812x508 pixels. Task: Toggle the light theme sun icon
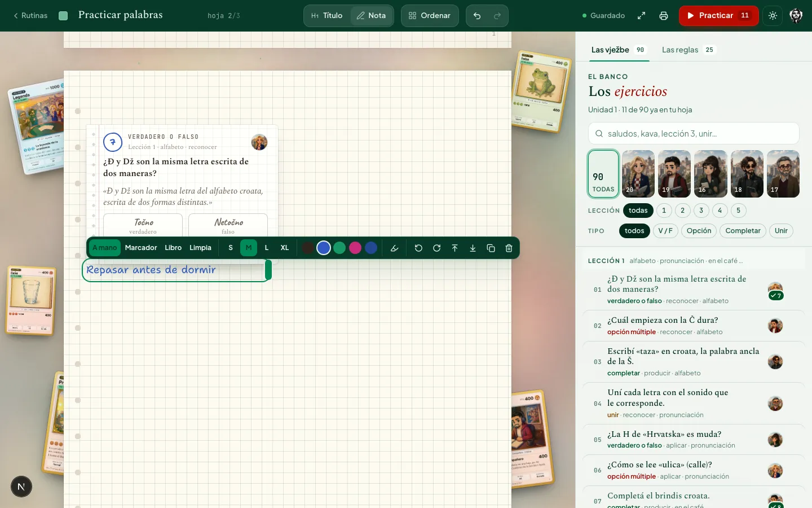[x=773, y=16]
